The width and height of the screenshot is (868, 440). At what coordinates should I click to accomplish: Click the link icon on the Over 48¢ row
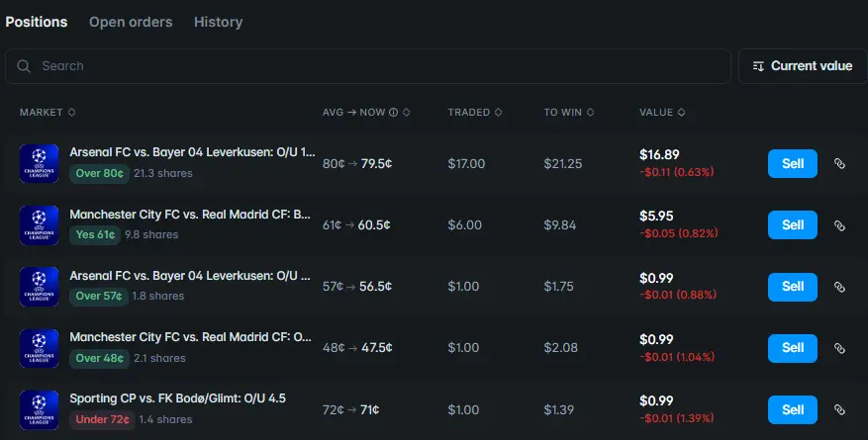839,348
